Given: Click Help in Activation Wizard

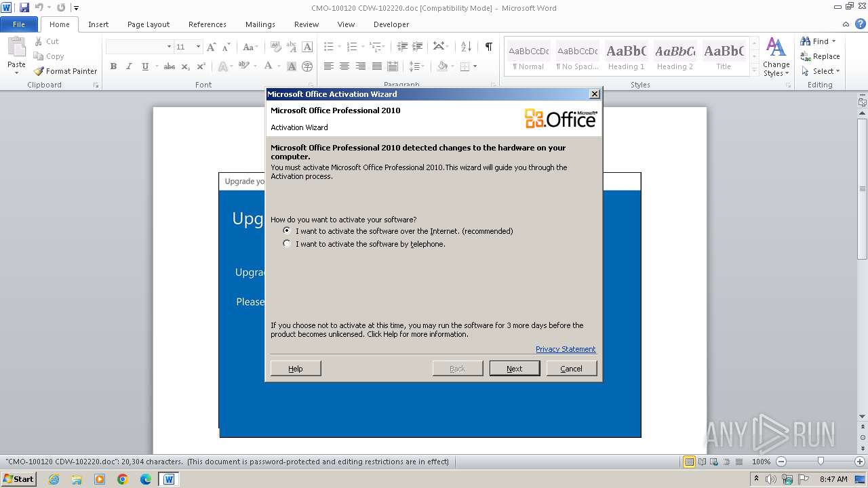Looking at the screenshot, I should pos(296,368).
